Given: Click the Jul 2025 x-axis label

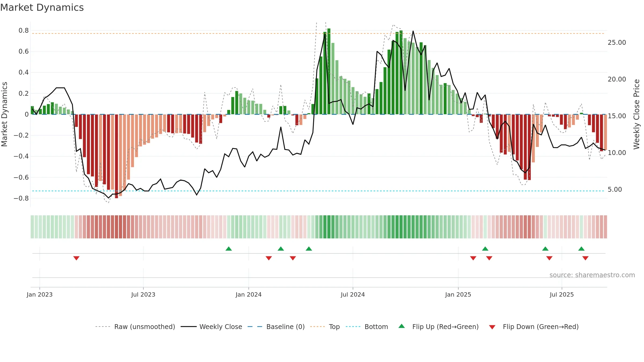Looking at the screenshot, I should tap(562, 294).
